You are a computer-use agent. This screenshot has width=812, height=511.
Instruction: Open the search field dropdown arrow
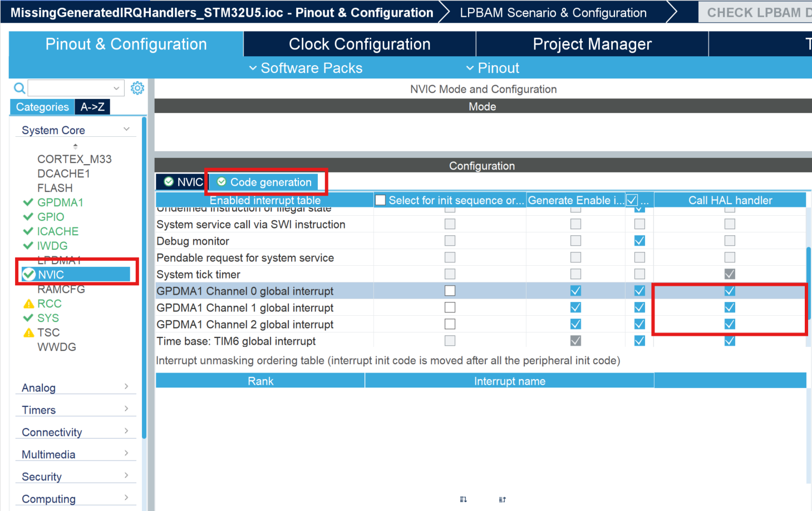pos(116,88)
